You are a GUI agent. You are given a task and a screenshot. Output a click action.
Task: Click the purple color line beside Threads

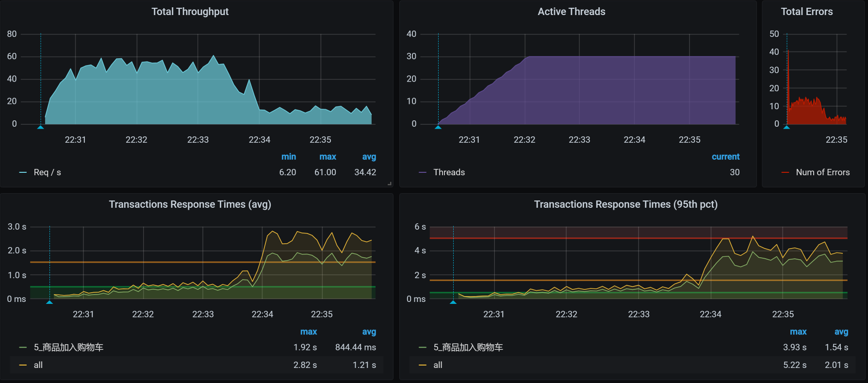click(423, 172)
